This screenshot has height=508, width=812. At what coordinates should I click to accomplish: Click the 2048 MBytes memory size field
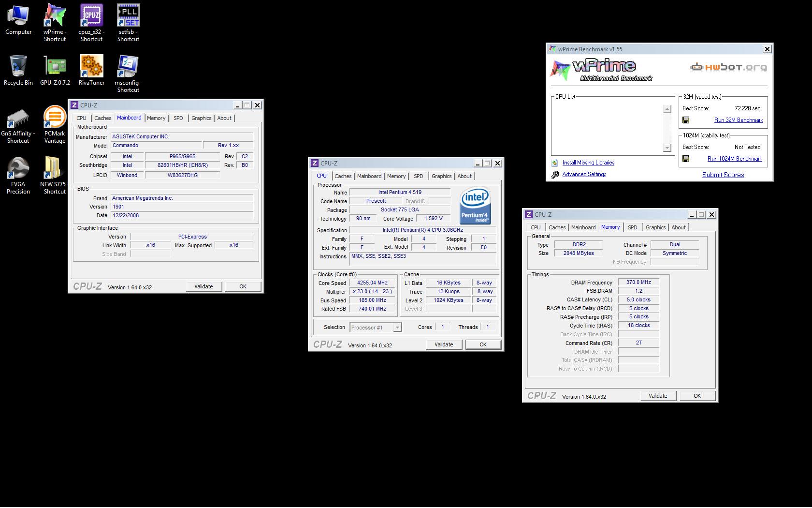pyautogui.click(x=579, y=254)
